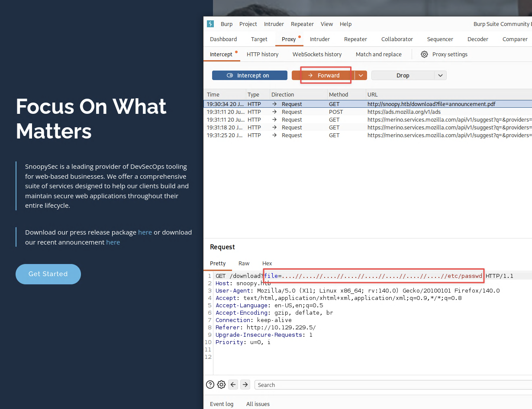
Task: Click the User-Agent header line
Action: coord(358,290)
